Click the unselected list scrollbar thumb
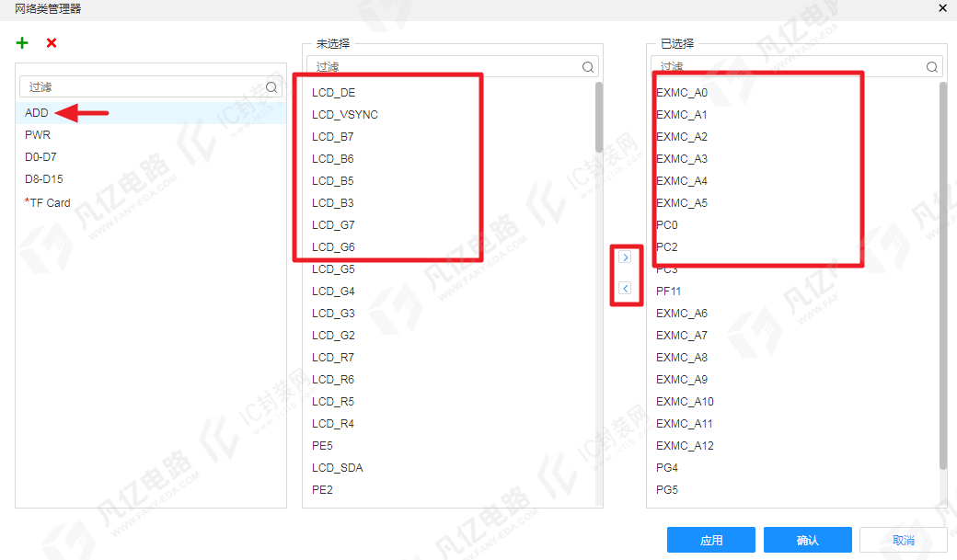Image resolution: width=957 pixels, height=560 pixels. (x=599, y=117)
